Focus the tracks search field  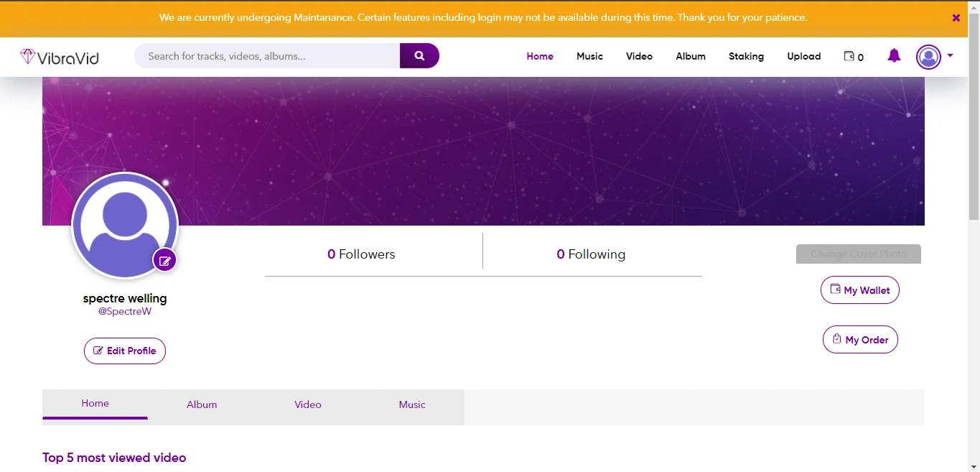coord(267,56)
